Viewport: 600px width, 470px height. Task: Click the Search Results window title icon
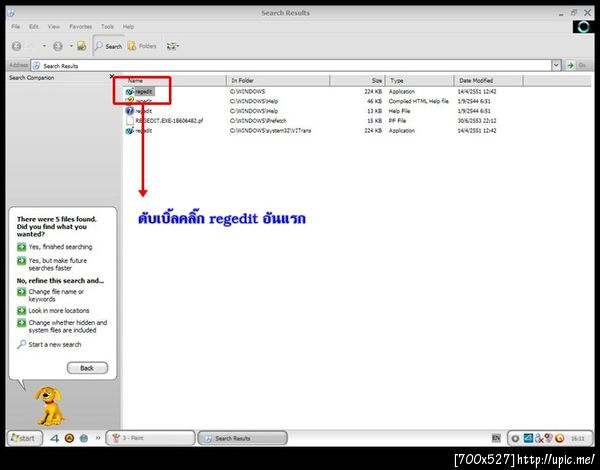click(x=11, y=13)
